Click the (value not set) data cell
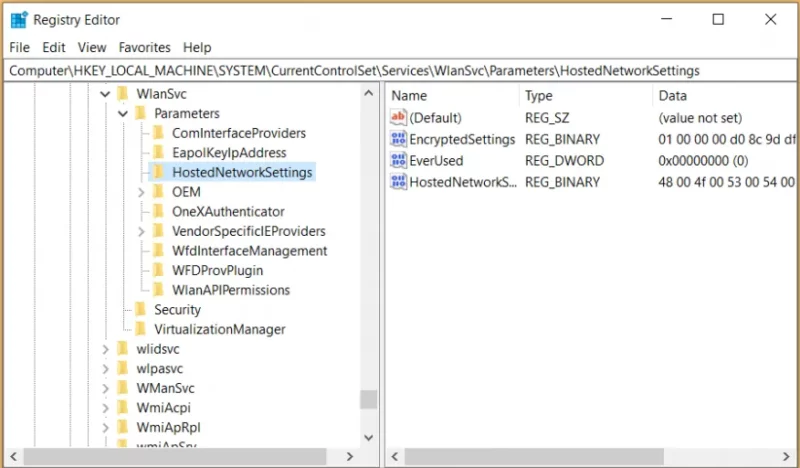Image resolution: width=800 pixels, height=468 pixels. point(700,118)
